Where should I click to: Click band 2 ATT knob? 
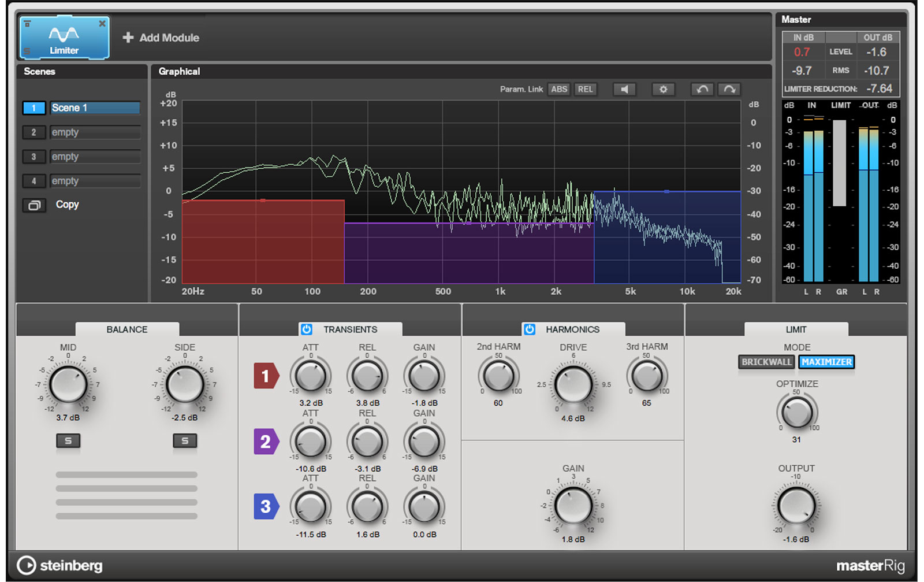[311, 442]
